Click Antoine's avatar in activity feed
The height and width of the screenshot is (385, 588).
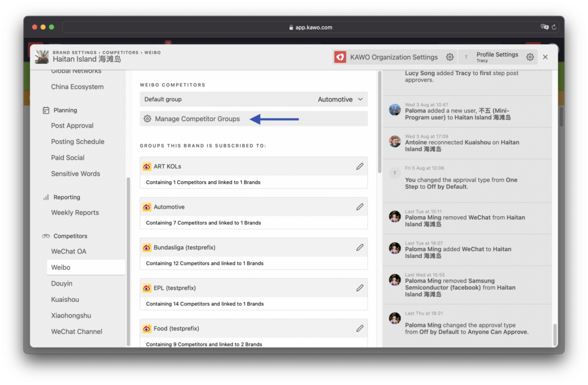tap(395, 141)
